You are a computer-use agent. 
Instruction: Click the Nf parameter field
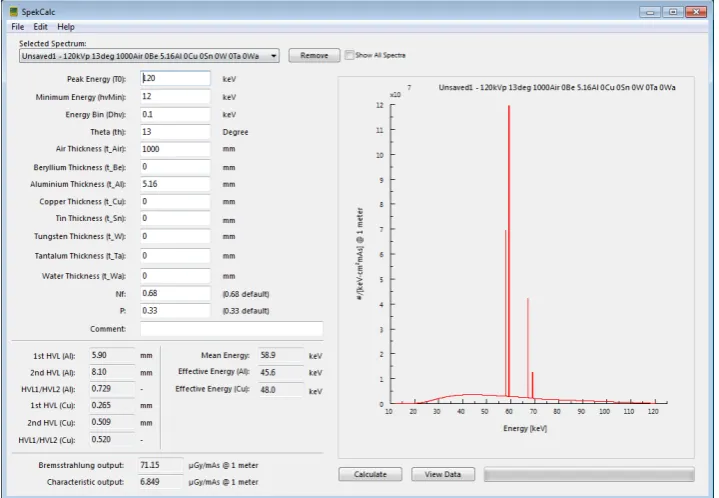tap(176, 293)
